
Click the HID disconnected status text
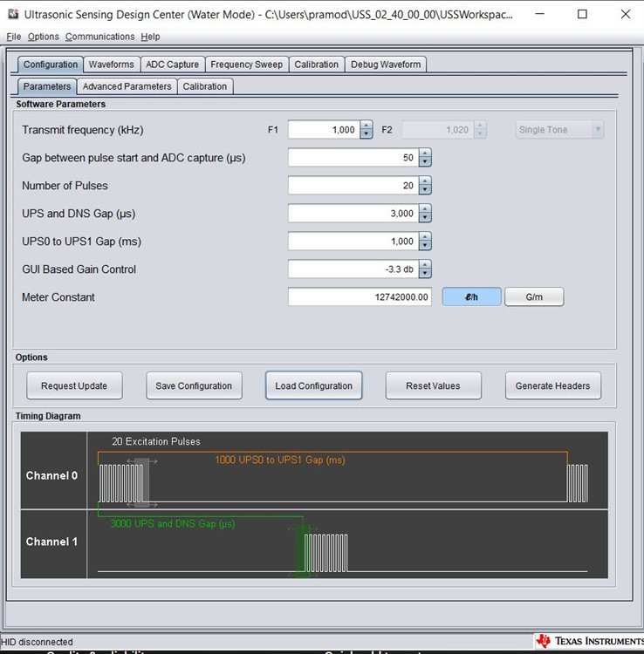37,642
